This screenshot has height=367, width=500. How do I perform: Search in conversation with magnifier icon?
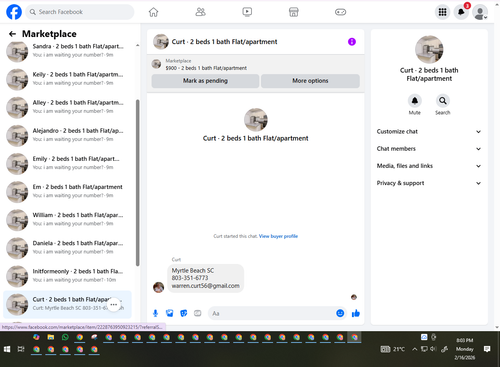pyautogui.click(x=443, y=101)
